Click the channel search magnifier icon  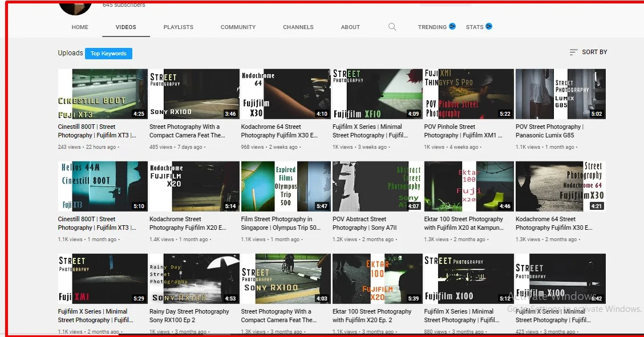click(392, 27)
